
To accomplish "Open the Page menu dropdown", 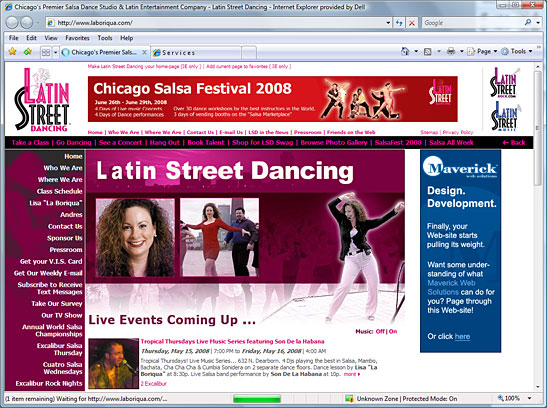I will (x=482, y=52).
